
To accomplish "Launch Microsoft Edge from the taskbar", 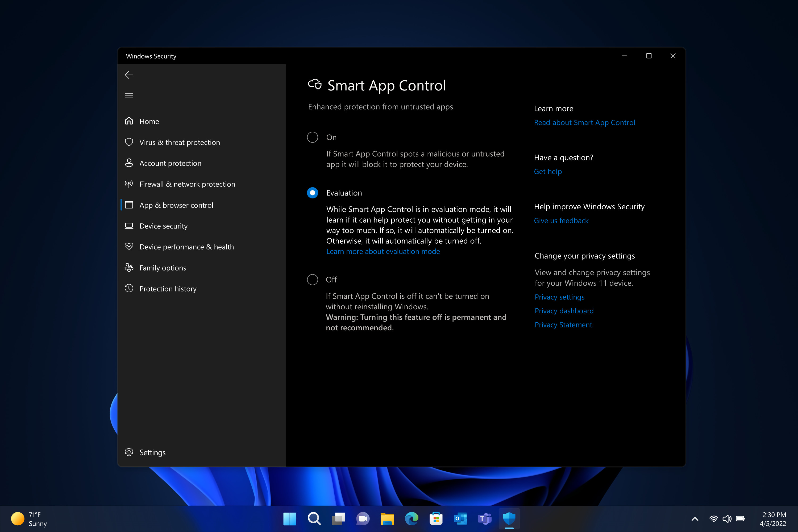I will (x=412, y=518).
